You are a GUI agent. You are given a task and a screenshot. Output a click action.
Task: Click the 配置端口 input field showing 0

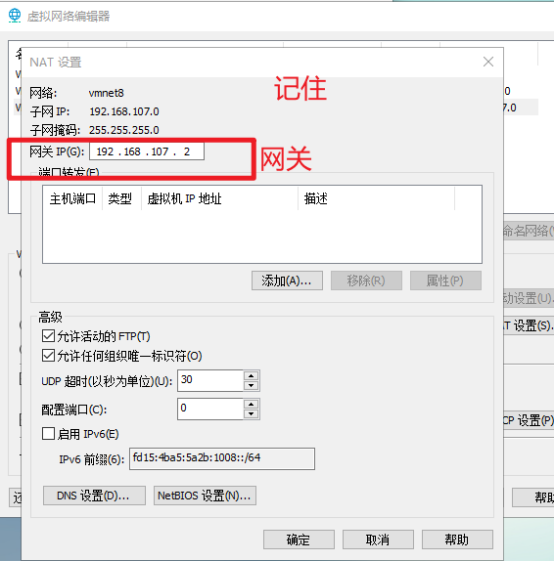coord(210,409)
